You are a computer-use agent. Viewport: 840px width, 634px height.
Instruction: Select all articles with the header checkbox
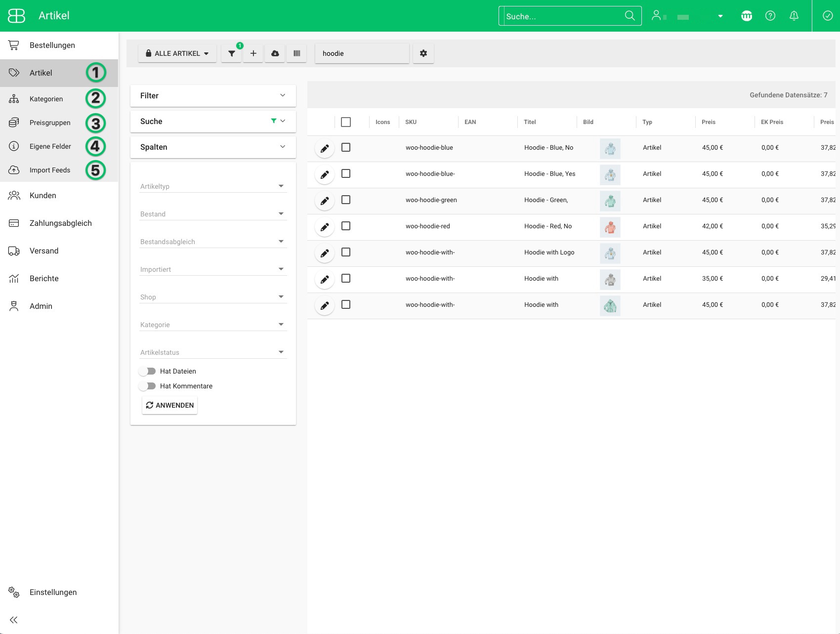click(x=346, y=122)
